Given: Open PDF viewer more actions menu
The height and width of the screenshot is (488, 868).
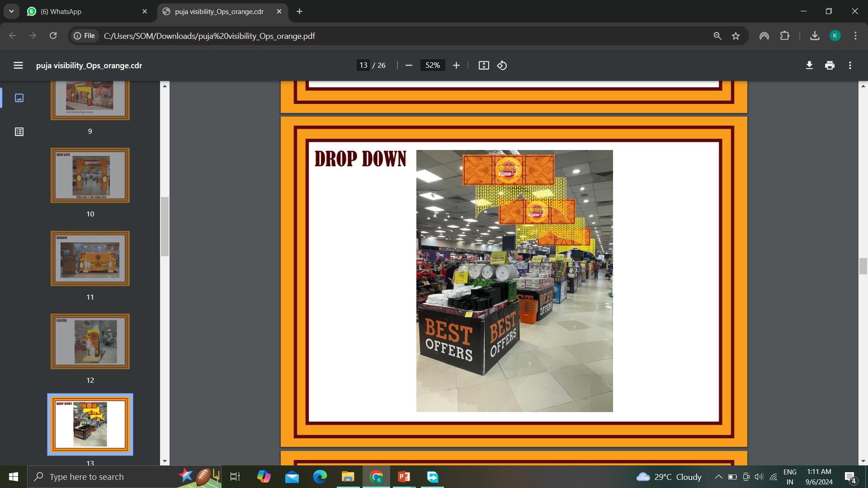Looking at the screenshot, I should point(850,66).
